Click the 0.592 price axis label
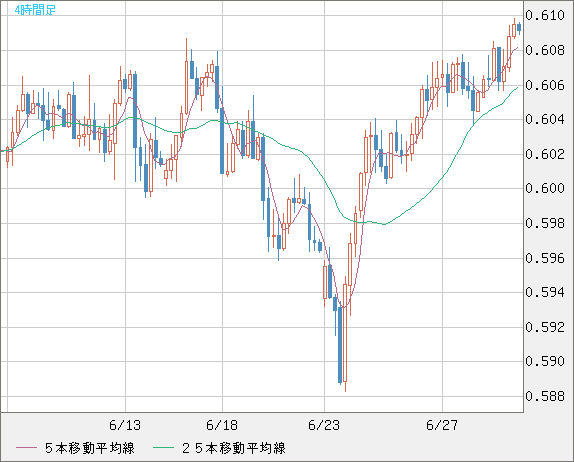 click(545, 327)
